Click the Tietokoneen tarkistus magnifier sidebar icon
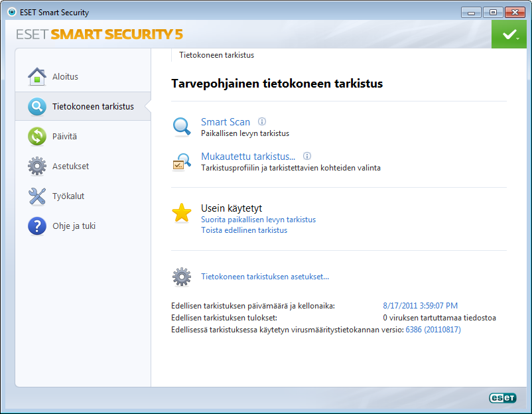 (x=37, y=107)
